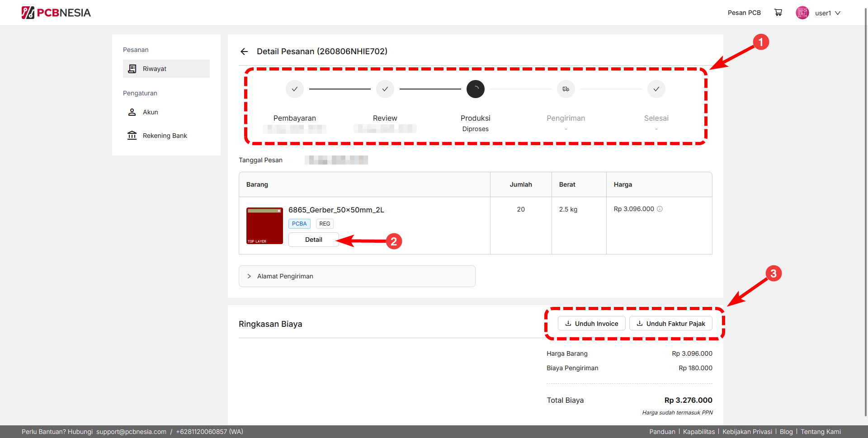868x438 pixels.
Task: Click the user1 avatar icon
Action: (802, 13)
